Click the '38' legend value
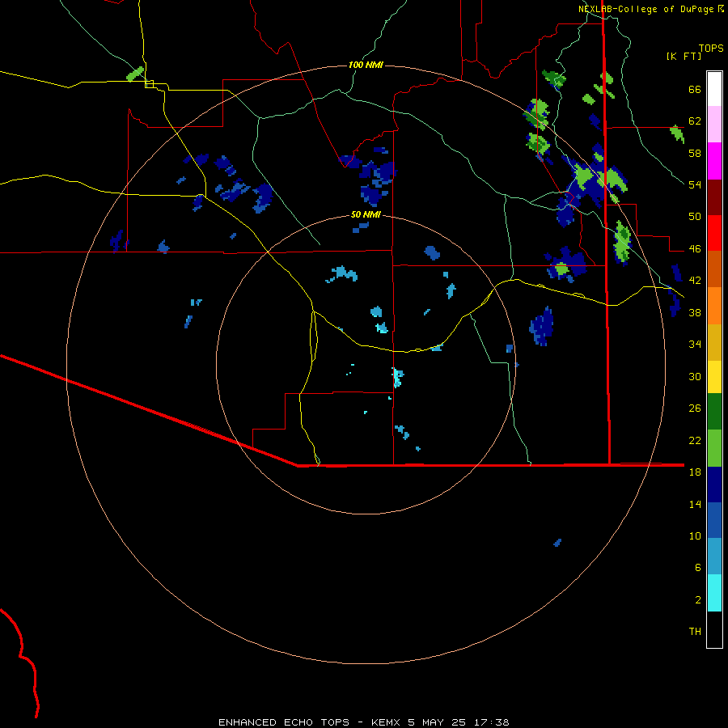Image resolution: width=728 pixels, height=728 pixels. point(695,312)
